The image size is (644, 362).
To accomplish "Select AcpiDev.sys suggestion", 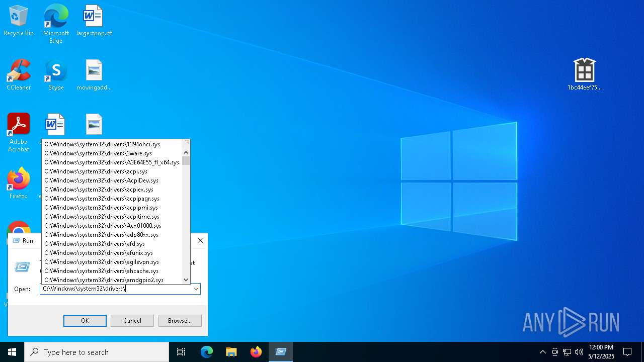I will point(112,180).
